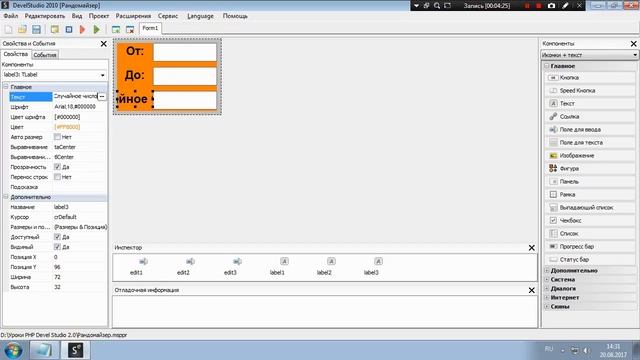Select the Speed Кнопка component
The image size is (640, 360).
[590, 91]
